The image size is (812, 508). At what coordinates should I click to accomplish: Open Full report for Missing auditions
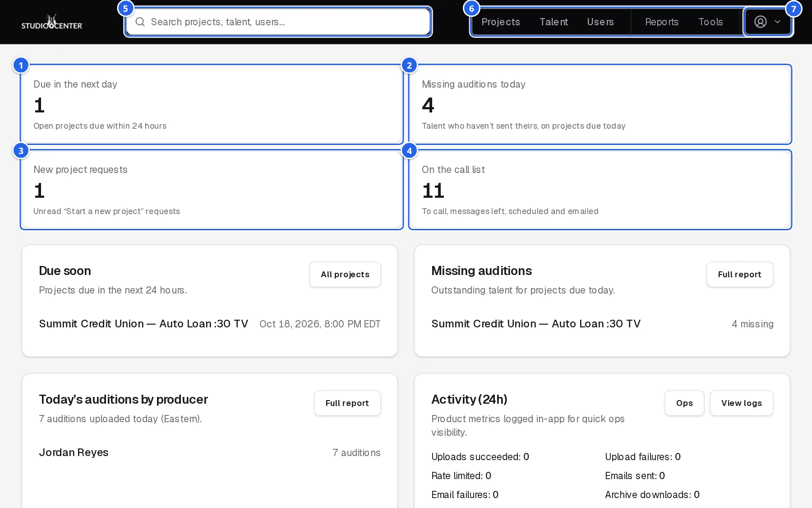point(740,274)
